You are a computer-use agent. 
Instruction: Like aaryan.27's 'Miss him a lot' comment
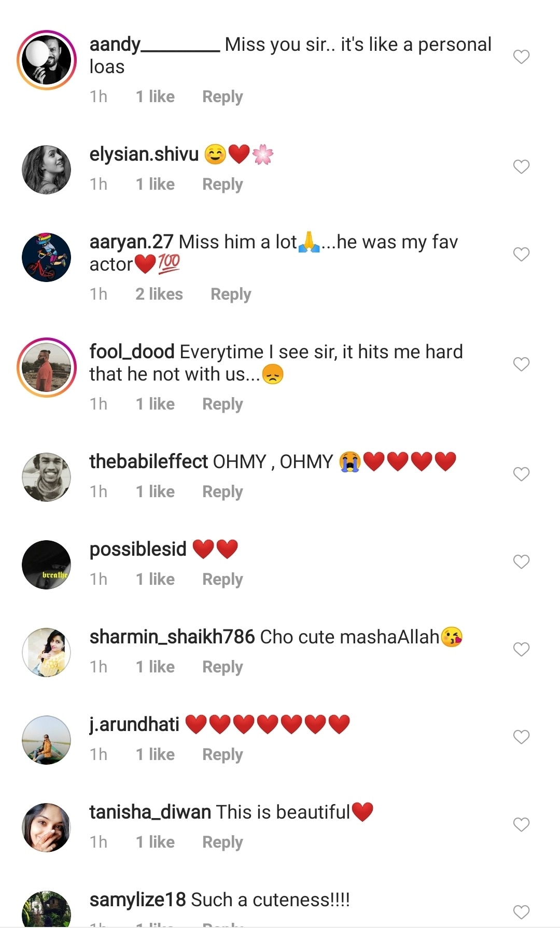[521, 254]
